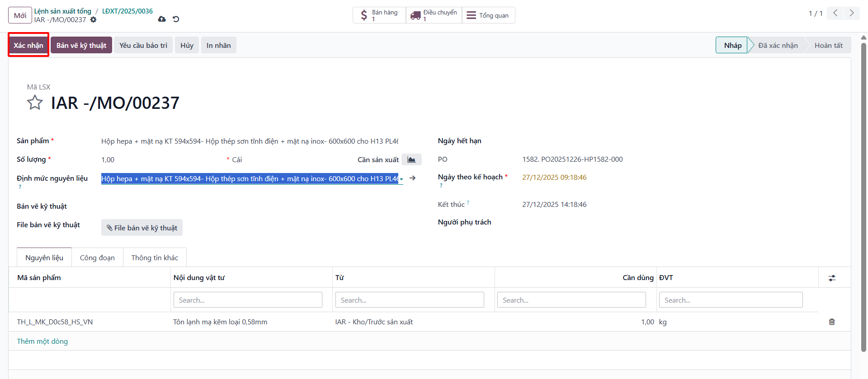Switch to the Nguyên liệu tab
Screen dimensions: 868x379
pyautogui.click(x=44, y=257)
